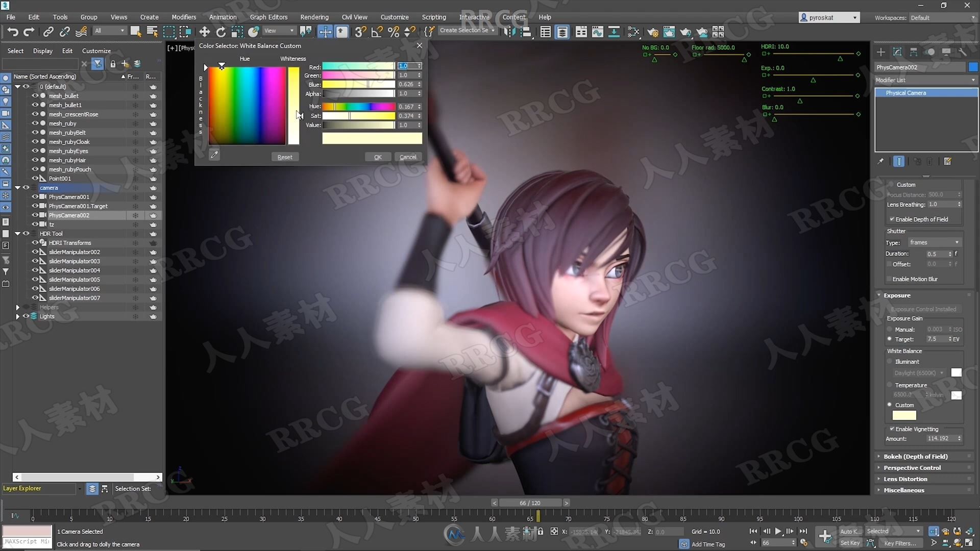The image size is (980, 551).
Task: Collapse the HDR Tool layer
Action: point(17,233)
